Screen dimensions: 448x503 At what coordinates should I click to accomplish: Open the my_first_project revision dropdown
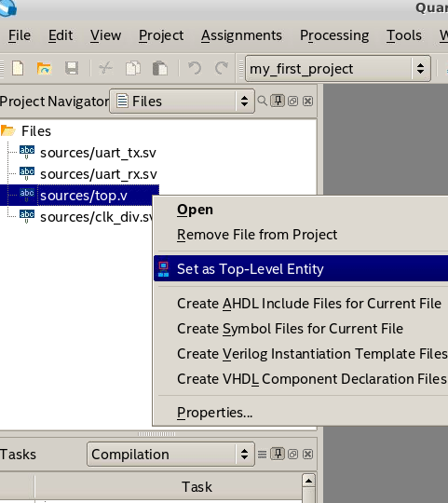tap(338, 69)
